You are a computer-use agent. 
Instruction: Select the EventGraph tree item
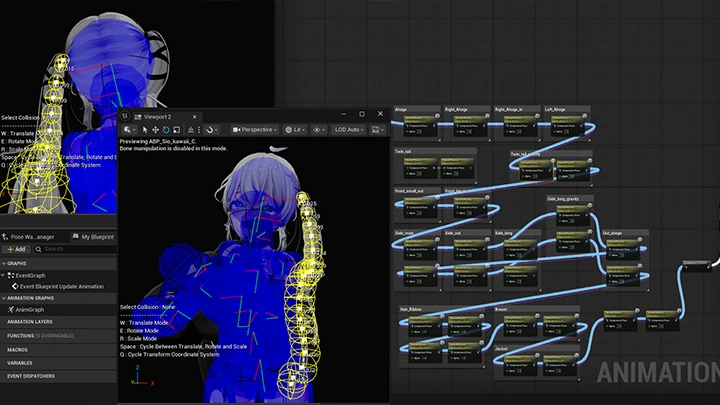26,276
